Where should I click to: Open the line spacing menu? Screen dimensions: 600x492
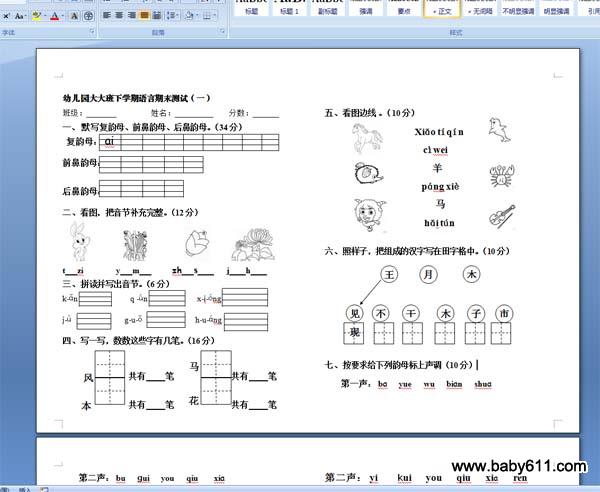[173, 15]
